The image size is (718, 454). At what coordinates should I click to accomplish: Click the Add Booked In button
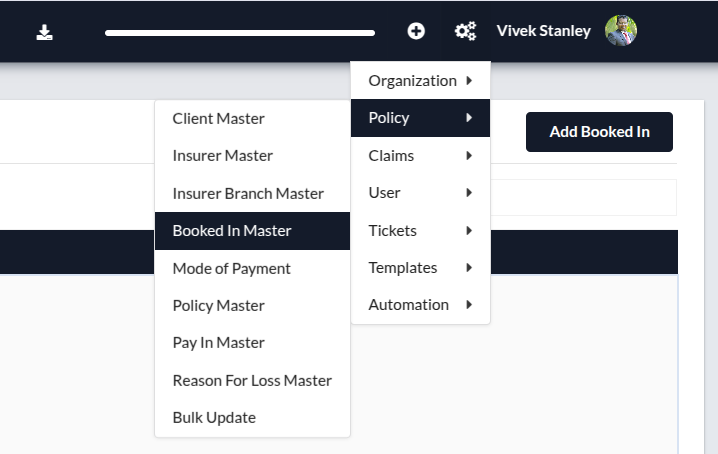599,132
